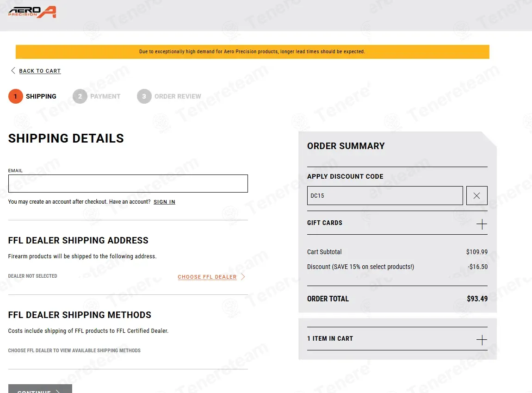Select the Order Review step circle number 3

144,96
